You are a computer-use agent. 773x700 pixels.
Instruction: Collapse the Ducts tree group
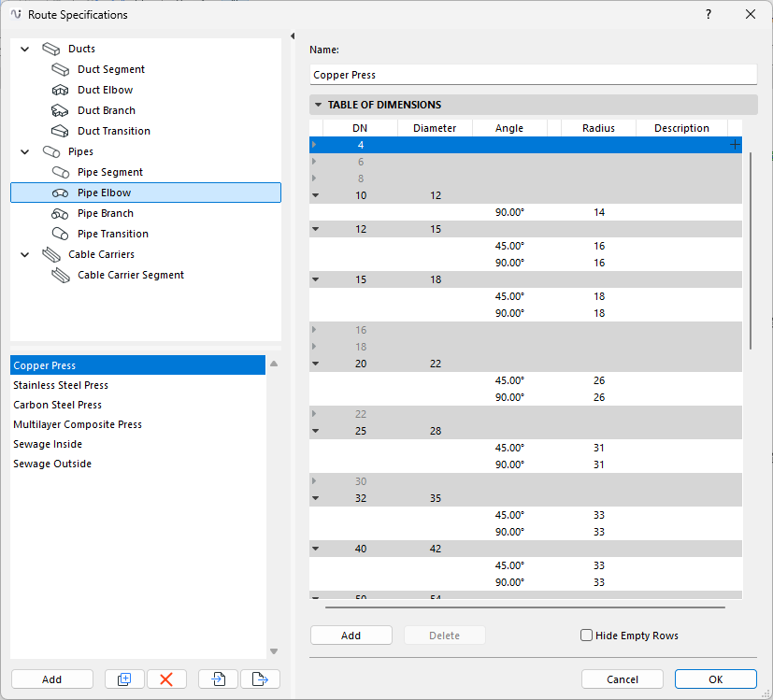(25, 49)
